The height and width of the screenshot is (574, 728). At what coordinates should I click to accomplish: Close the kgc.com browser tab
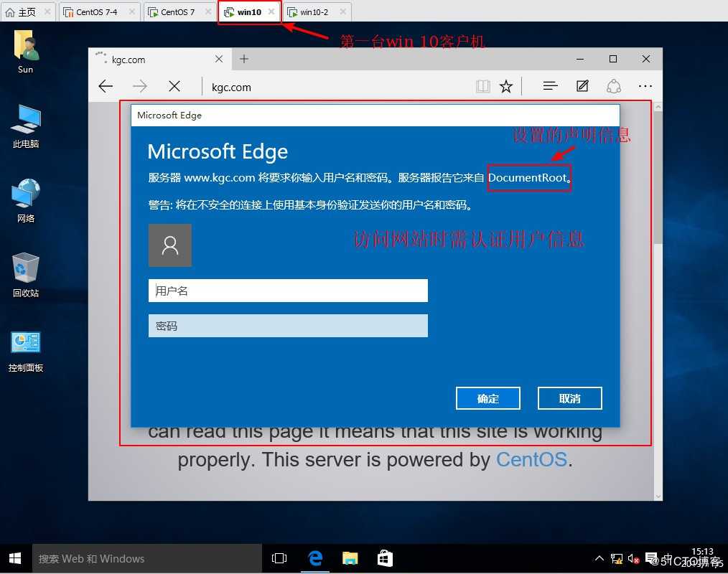click(219, 59)
